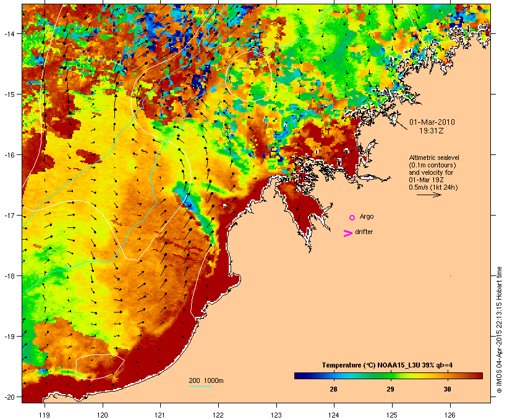Click the latitude label '-15'
This screenshot has height=420, width=507.
(x=9, y=94)
